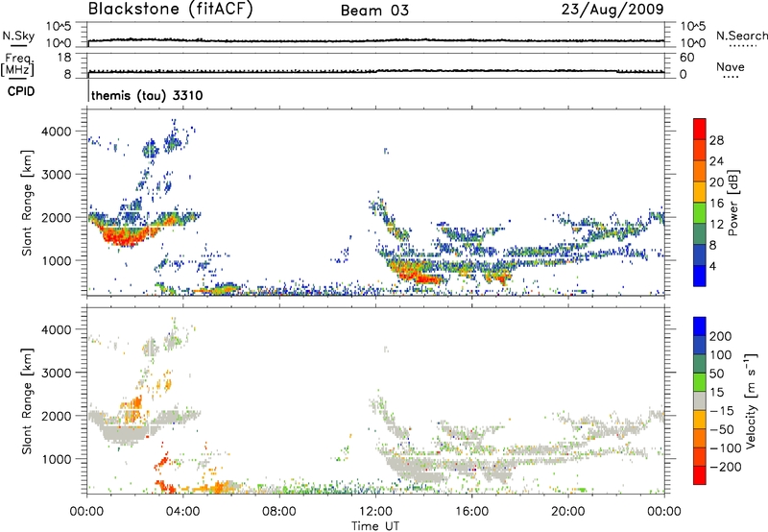Click the 'Time UT' axis title
This screenshot has height=532, width=768.
375,526
